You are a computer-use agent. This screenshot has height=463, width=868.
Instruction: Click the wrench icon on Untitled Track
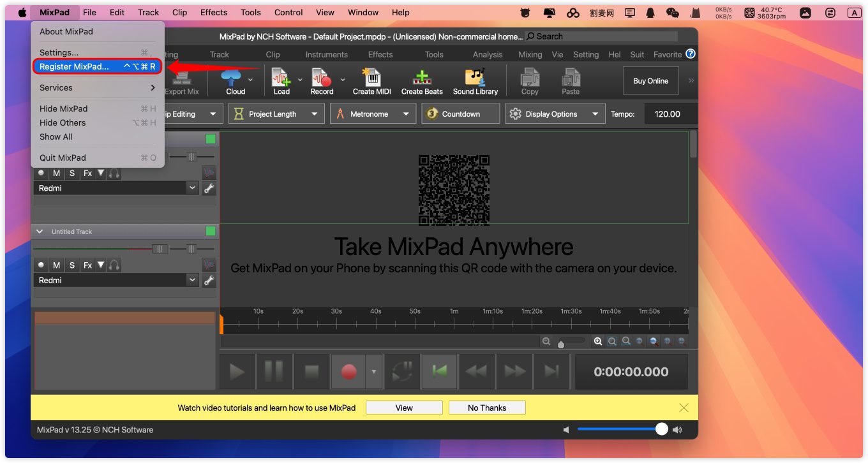209,280
